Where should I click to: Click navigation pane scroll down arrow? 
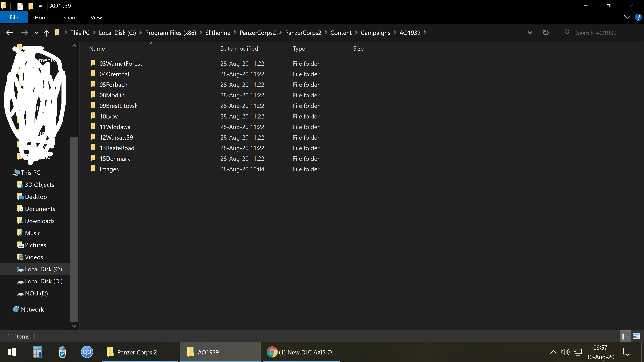(74, 326)
